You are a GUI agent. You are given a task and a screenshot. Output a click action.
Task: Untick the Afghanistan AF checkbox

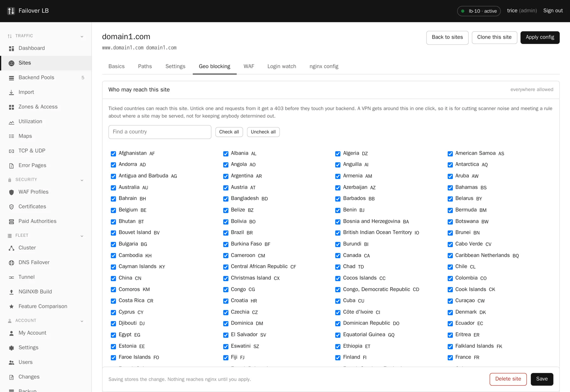[x=113, y=154]
